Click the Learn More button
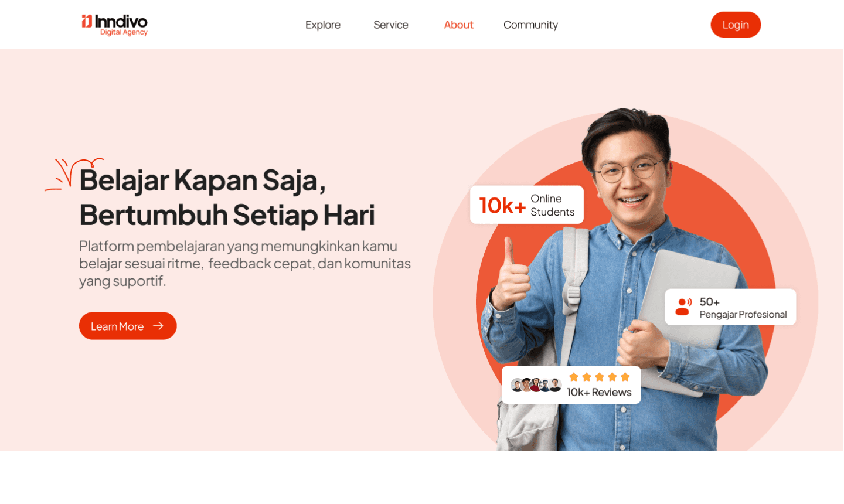The image size is (844, 504). pos(128,326)
